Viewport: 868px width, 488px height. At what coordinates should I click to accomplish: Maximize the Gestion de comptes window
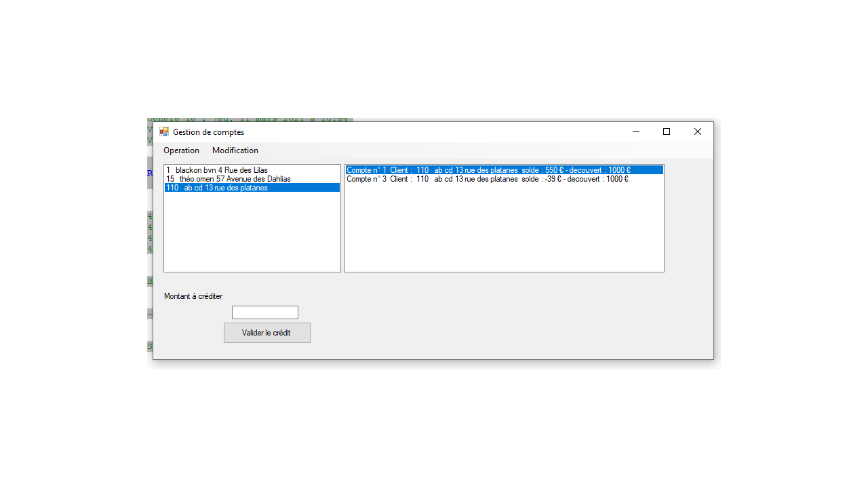667,132
